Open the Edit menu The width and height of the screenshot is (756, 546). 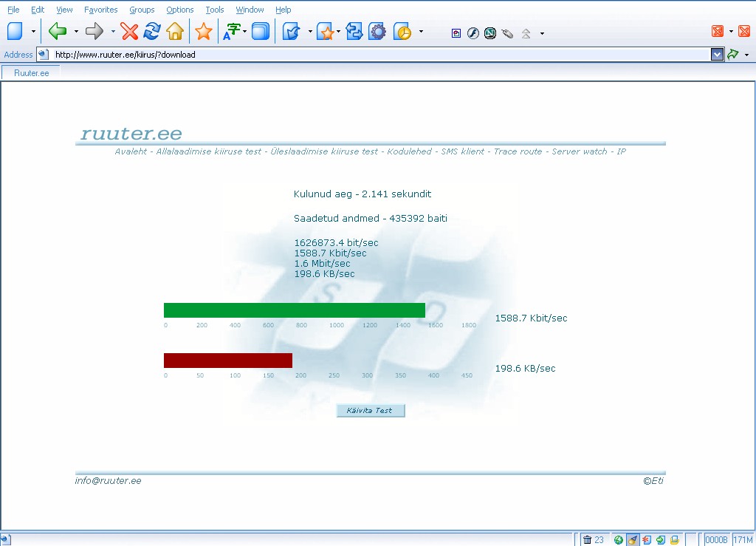click(x=38, y=10)
